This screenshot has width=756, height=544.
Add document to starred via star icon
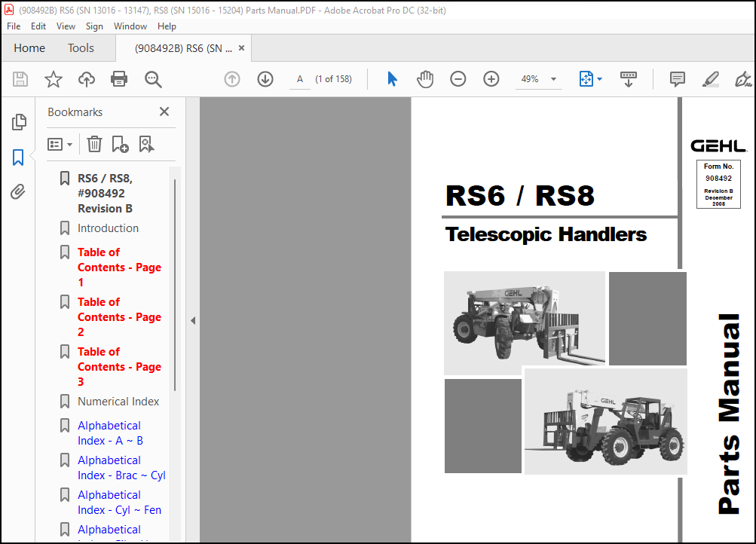point(53,79)
